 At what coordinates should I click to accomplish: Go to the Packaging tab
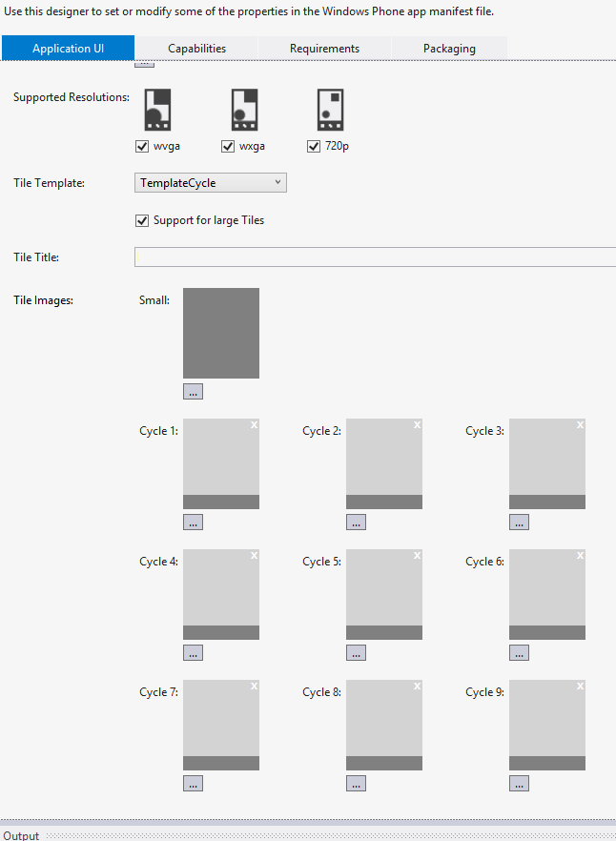pyautogui.click(x=449, y=49)
